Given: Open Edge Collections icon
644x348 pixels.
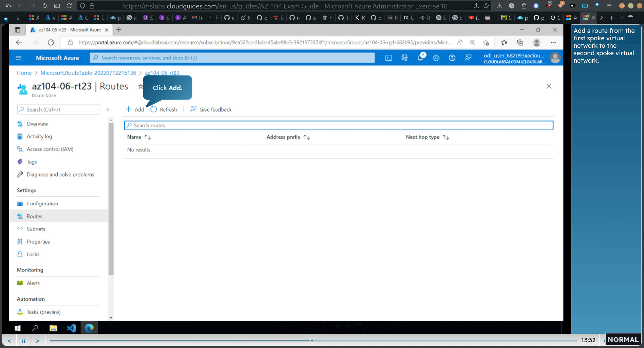Looking at the screenshot, I should 520,42.
